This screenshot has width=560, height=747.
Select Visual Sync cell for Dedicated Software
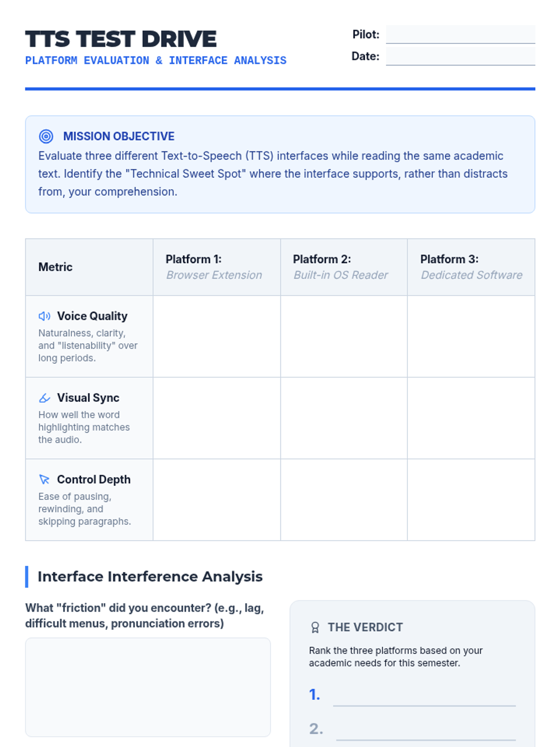[x=471, y=418]
